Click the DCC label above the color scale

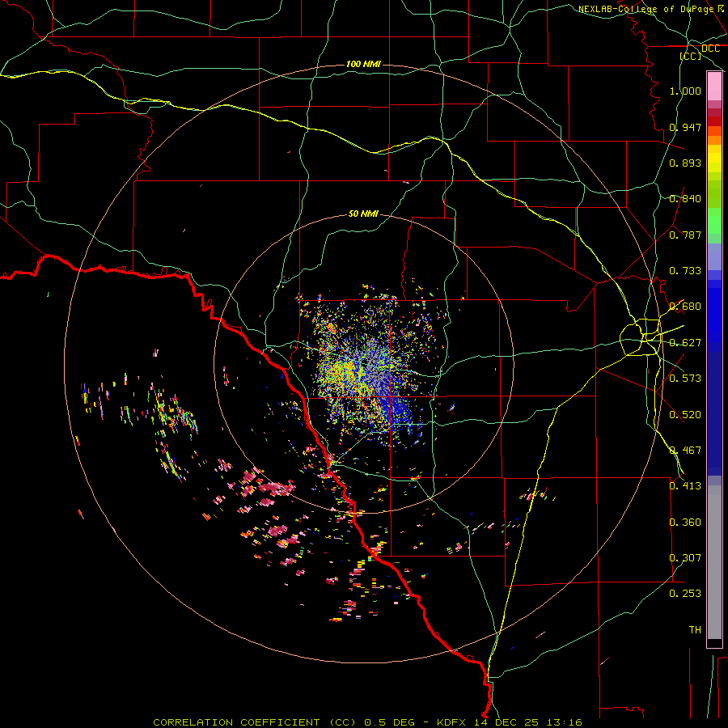pos(710,49)
